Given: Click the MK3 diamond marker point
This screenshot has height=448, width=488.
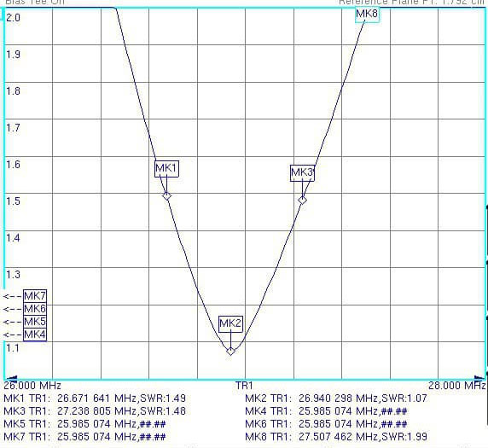Looking at the screenshot, I should [303, 201].
